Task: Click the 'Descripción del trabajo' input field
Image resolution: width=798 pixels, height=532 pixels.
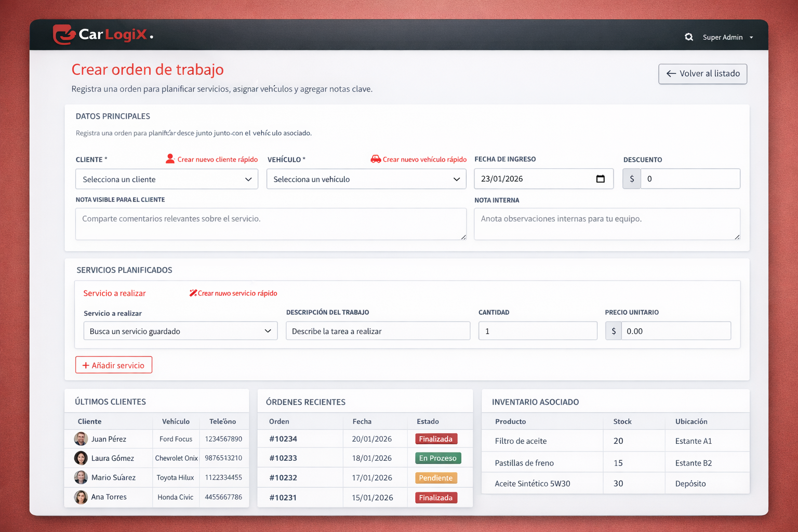Action: (378, 331)
